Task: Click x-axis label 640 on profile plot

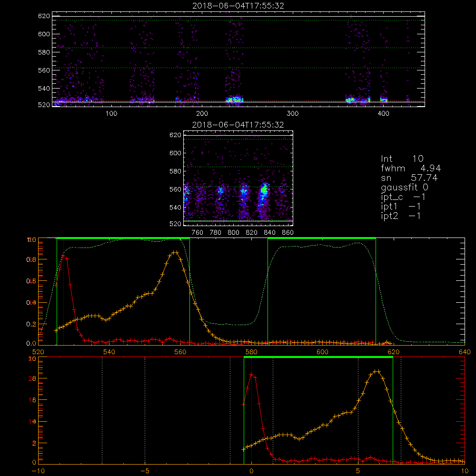Action: pyautogui.click(x=465, y=352)
